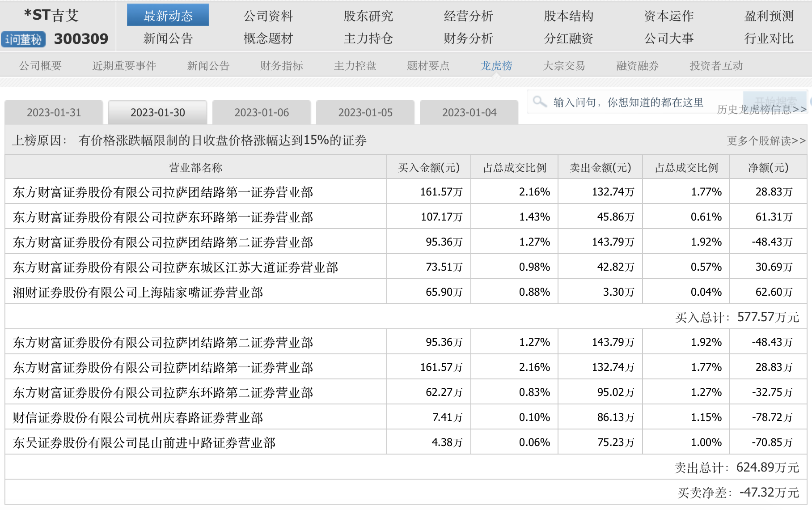The image size is (812, 510).
Task: Click the 问董秘 badge icon
Action: click(x=23, y=39)
